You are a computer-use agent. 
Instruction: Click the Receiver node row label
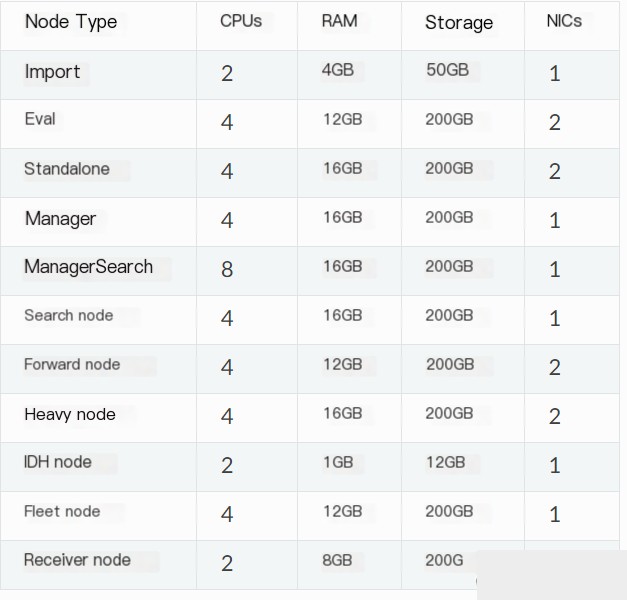point(77,560)
